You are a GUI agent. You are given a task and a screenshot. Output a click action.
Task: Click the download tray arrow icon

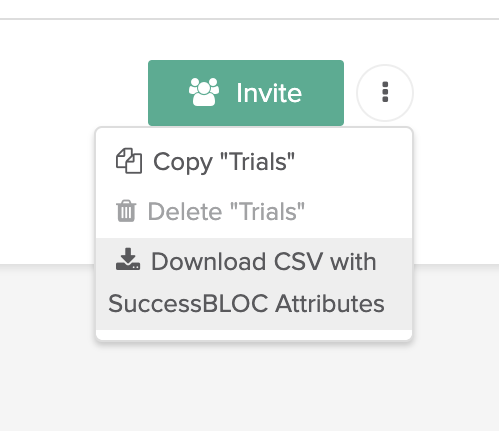(128, 259)
